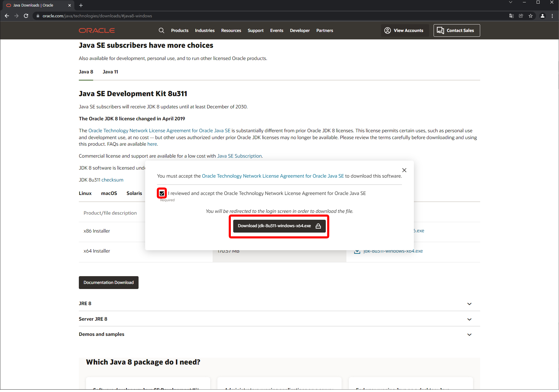Switch to the Java 8 tab
559x392 pixels.
(86, 72)
